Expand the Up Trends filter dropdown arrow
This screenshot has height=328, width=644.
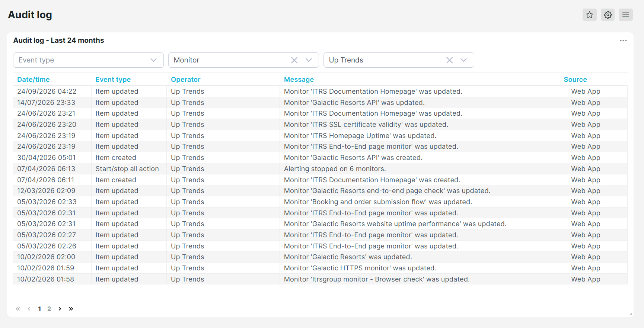(x=463, y=60)
